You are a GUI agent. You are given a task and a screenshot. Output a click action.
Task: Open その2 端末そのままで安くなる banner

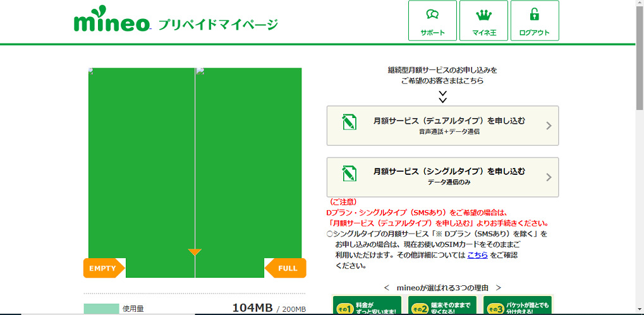pos(442,305)
